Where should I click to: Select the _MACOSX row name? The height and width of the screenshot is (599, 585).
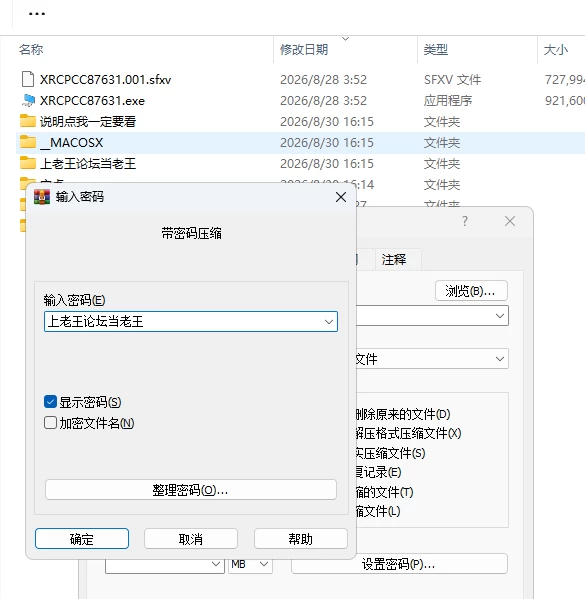click(71, 142)
